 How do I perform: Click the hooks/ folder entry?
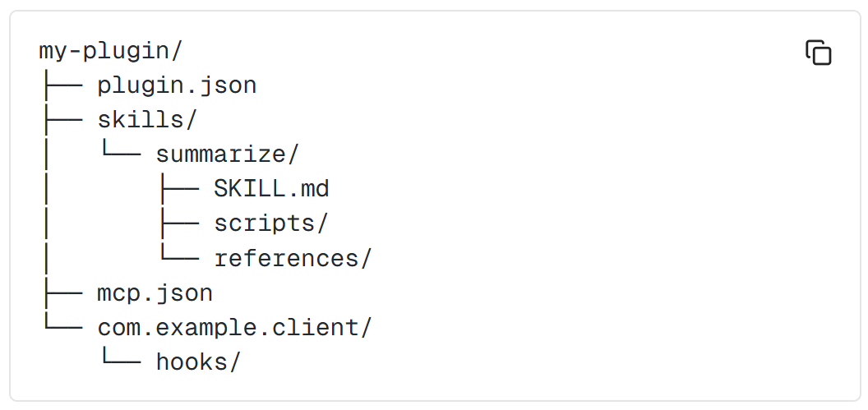point(199,362)
